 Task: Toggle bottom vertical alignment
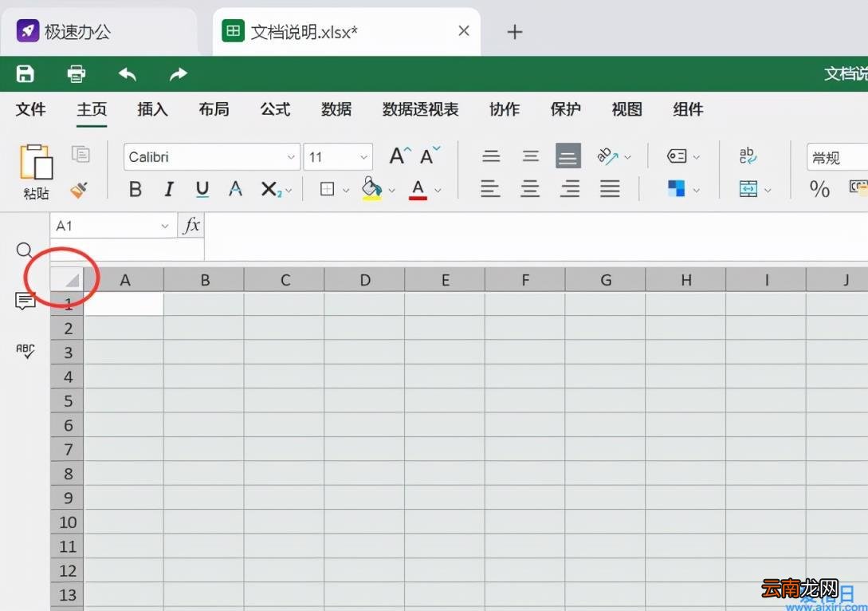tap(568, 156)
